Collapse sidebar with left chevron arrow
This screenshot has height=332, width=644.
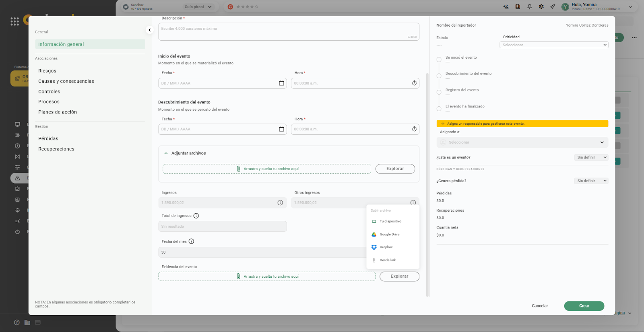[x=149, y=30]
